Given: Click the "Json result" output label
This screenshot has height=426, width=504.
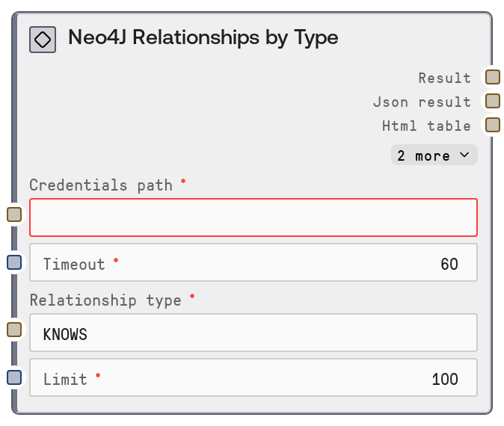Looking at the screenshot, I should [422, 102].
